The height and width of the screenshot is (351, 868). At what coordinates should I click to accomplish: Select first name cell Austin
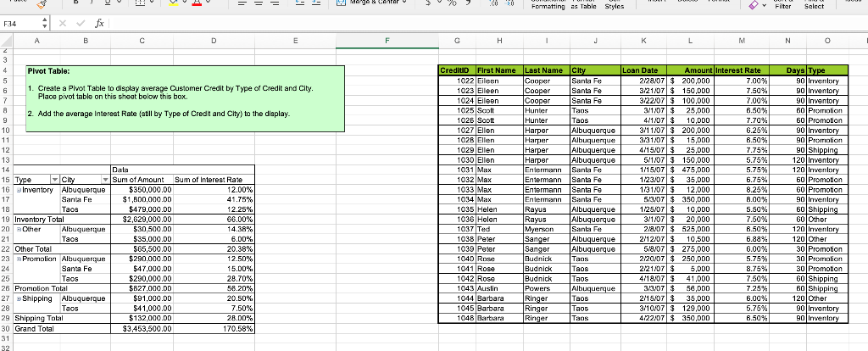coord(499,288)
